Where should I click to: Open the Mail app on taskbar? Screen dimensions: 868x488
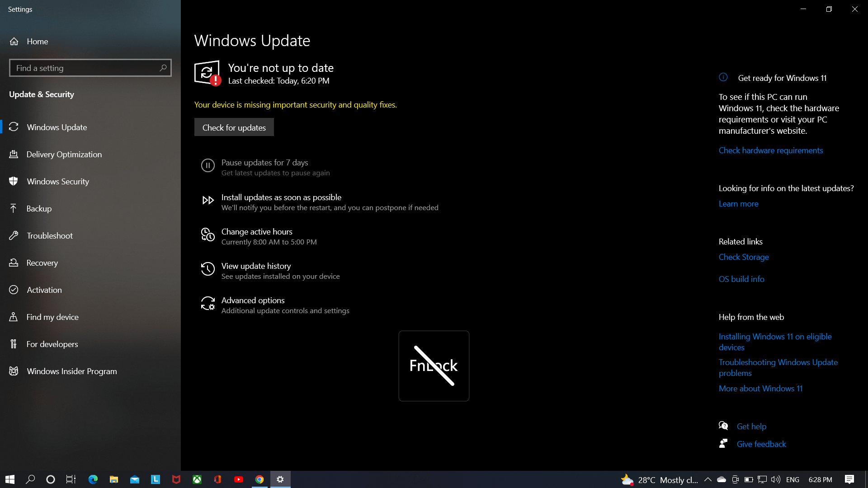pos(135,479)
